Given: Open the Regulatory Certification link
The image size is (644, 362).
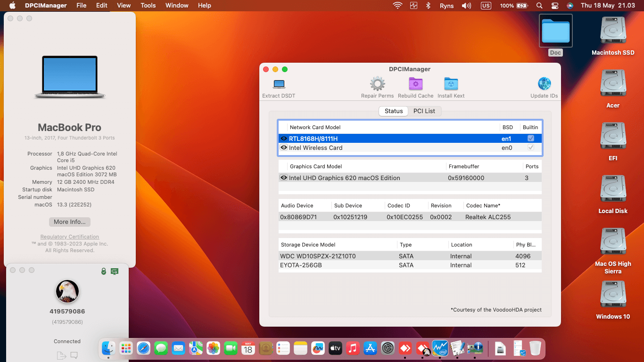Looking at the screenshot, I should tap(70, 237).
